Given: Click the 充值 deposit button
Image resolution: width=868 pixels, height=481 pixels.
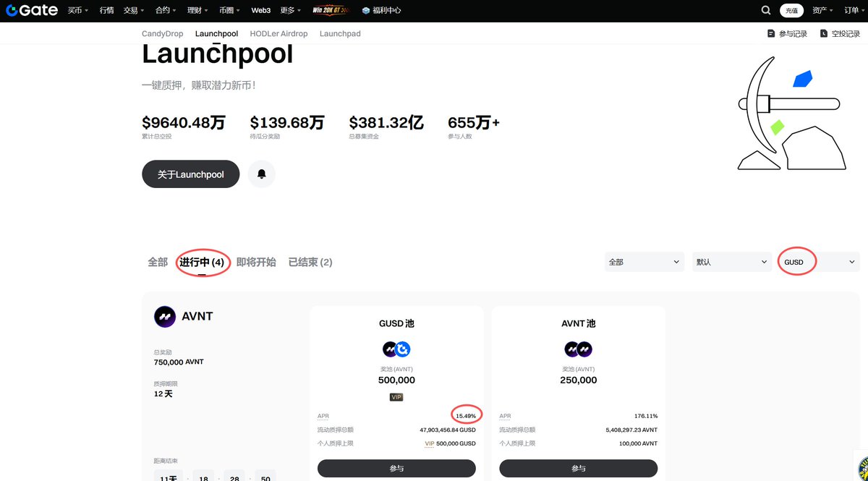Looking at the screenshot, I should click(791, 11).
